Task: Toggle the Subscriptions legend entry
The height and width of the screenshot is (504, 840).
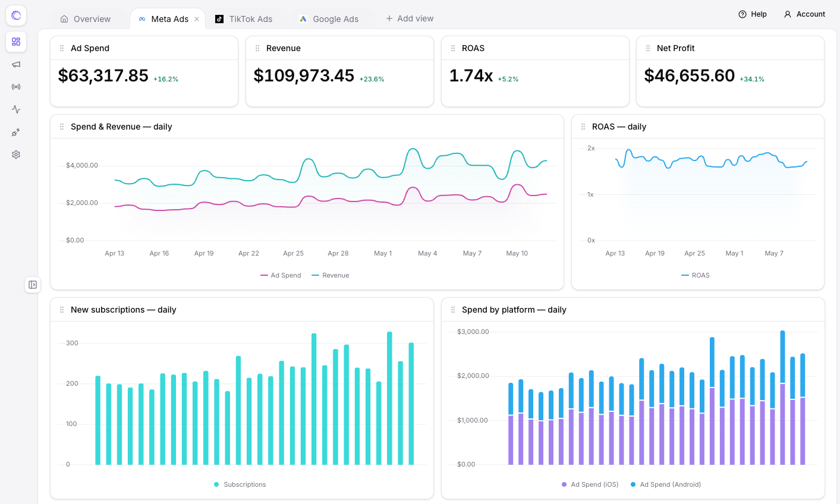Action: point(240,484)
